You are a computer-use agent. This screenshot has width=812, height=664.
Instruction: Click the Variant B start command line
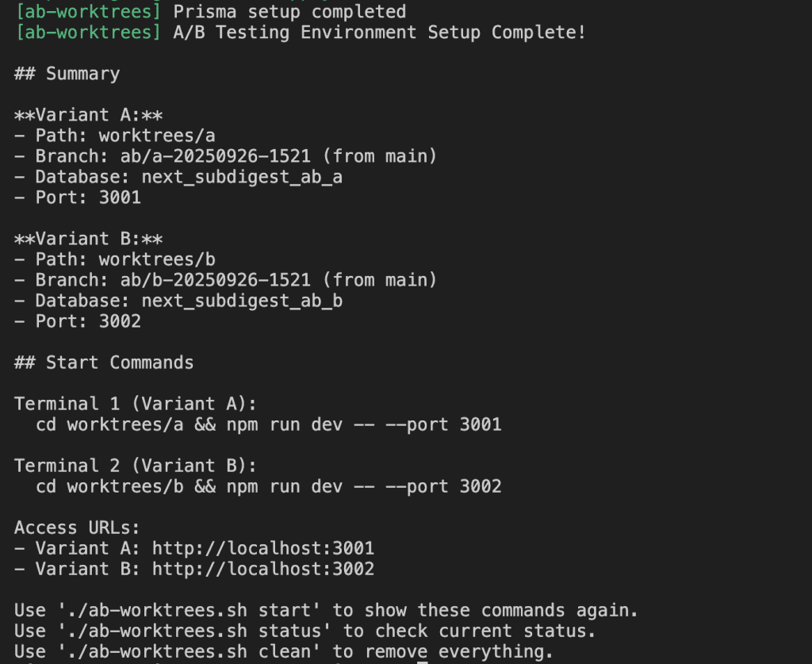click(x=269, y=486)
